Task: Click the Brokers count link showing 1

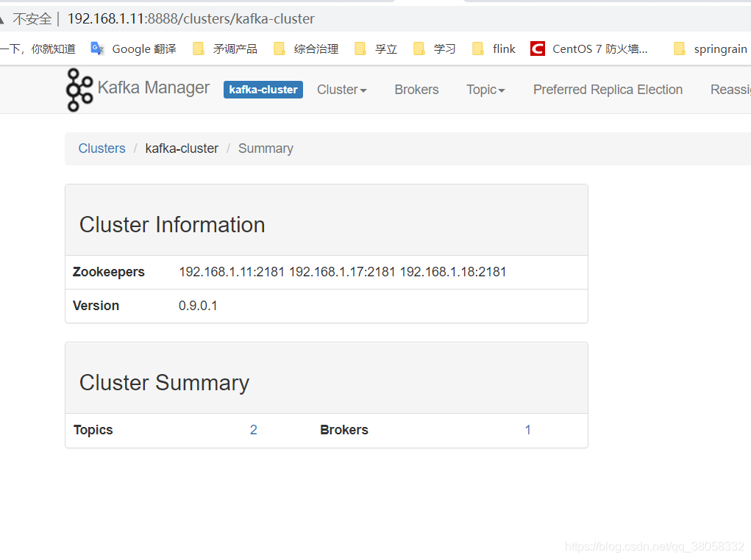Action: 527,430
